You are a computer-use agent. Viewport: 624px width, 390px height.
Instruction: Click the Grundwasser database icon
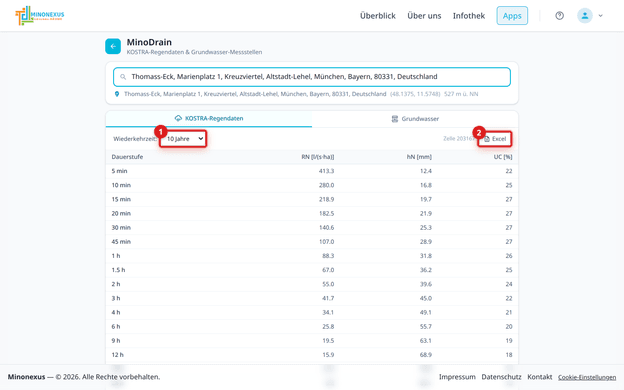pyautogui.click(x=395, y=119)
